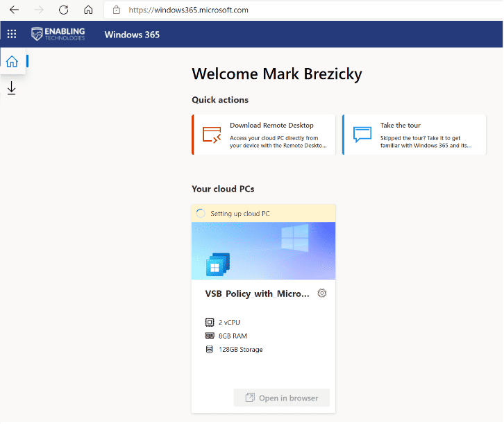Open the Take the tour card
This screenshot has width=504, height=424.
[x=414, y=135]
